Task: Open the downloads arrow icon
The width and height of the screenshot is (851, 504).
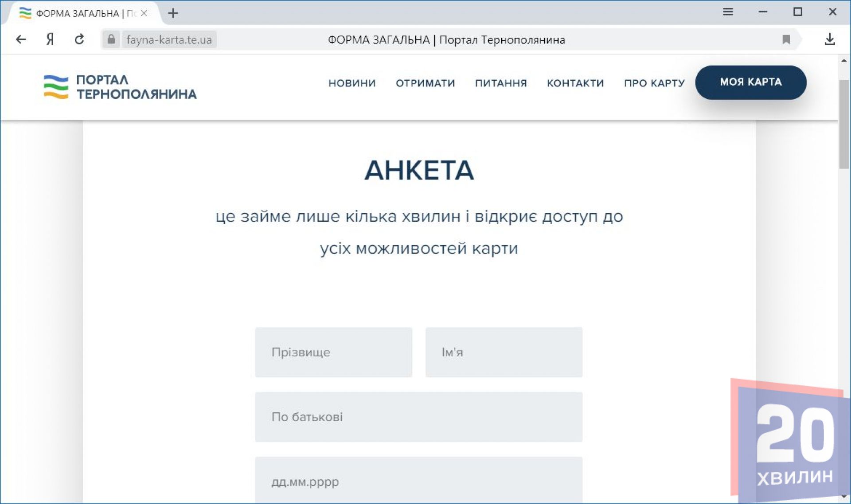Action: click(829, 39)
